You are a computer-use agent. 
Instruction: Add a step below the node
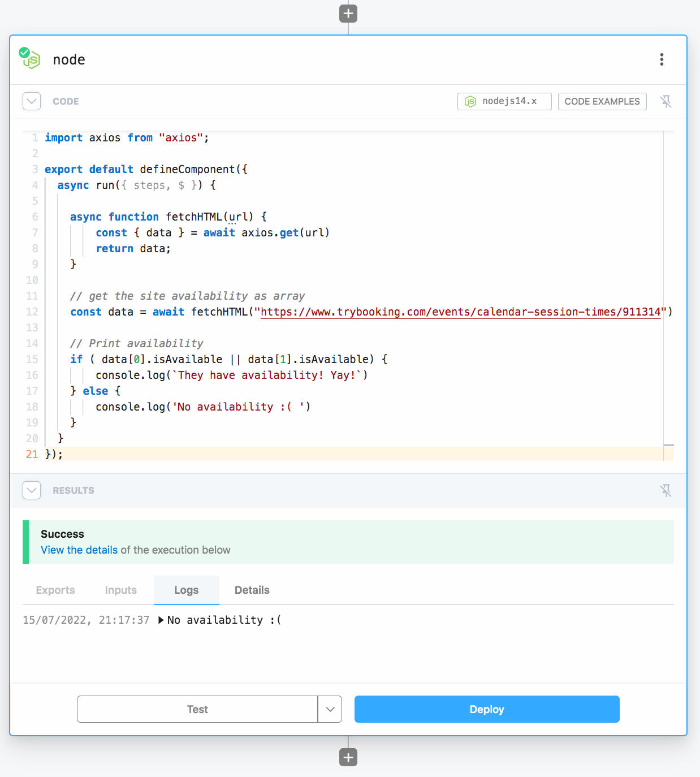tap(348, 757)
